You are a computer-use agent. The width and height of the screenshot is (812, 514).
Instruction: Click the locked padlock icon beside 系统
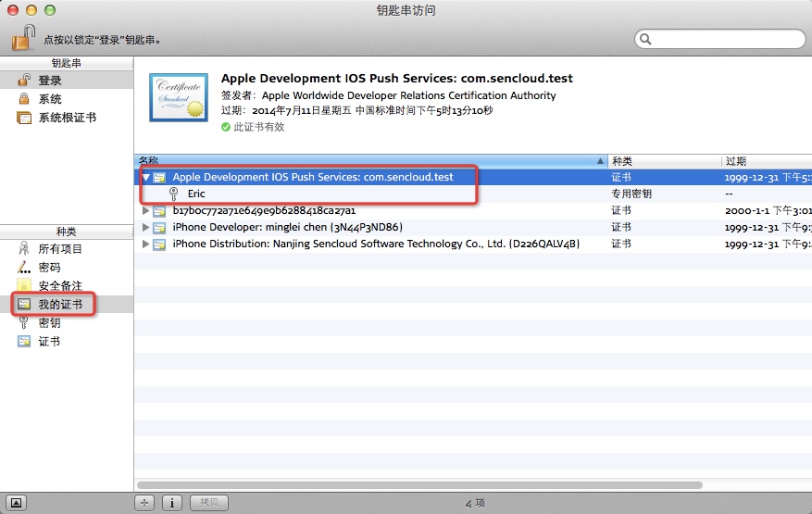click(x=24, y=98)
